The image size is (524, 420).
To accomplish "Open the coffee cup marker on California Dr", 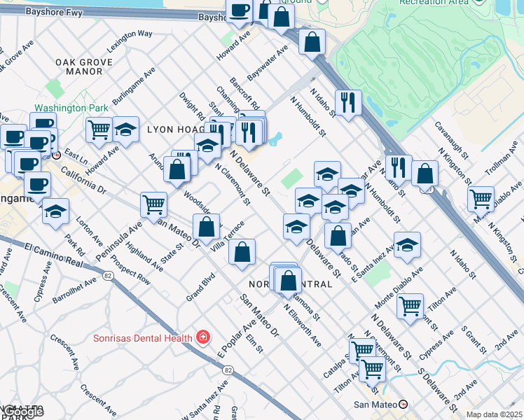I will (x=37, y=185).
